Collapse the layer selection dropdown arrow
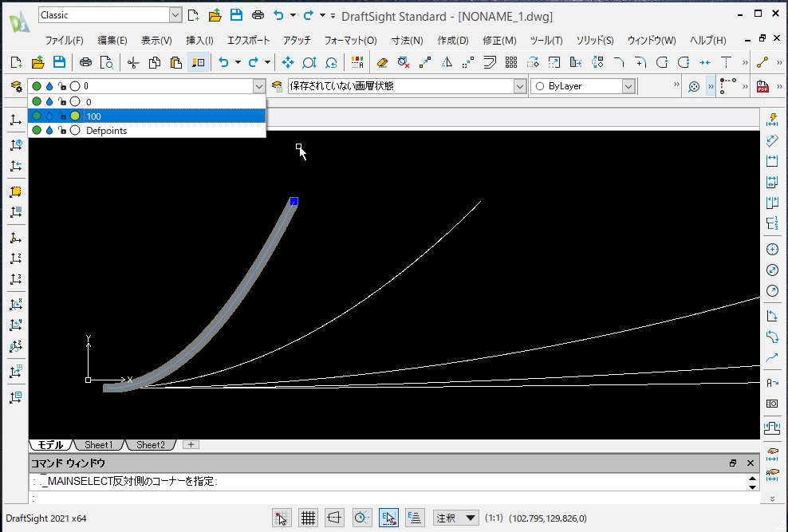788x532 pixels. pos(259,86)
